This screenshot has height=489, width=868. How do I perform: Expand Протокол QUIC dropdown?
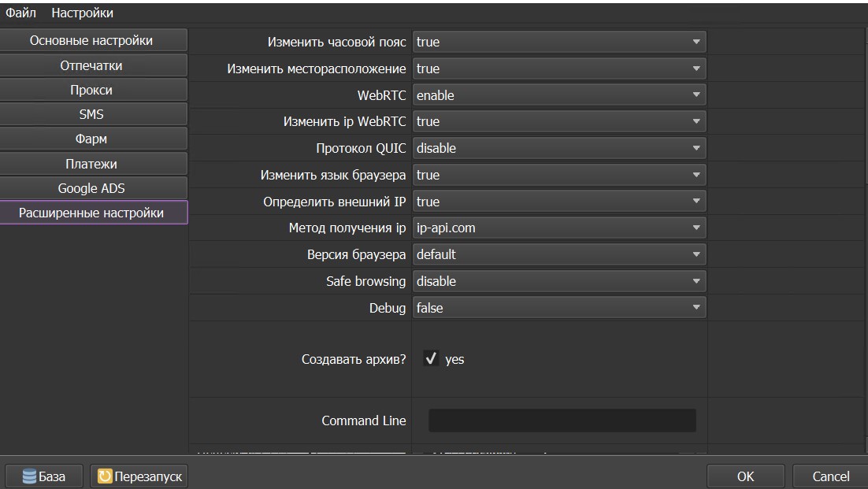(559, 148)
